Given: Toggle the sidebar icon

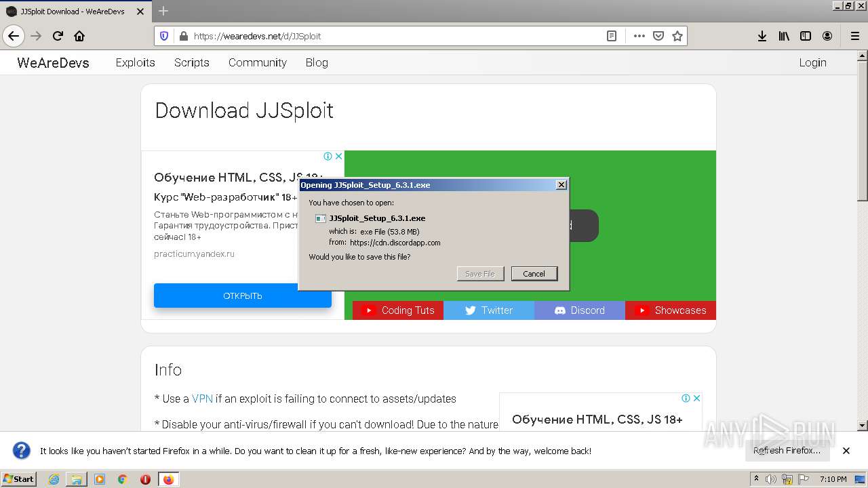Looking at the screenshot, I should [806, 36].
